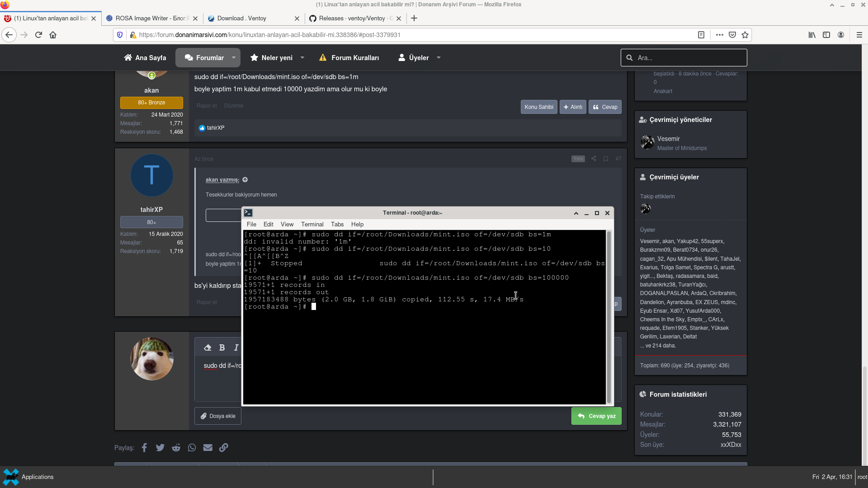Share post via Reddit icon

pos(176,447)
